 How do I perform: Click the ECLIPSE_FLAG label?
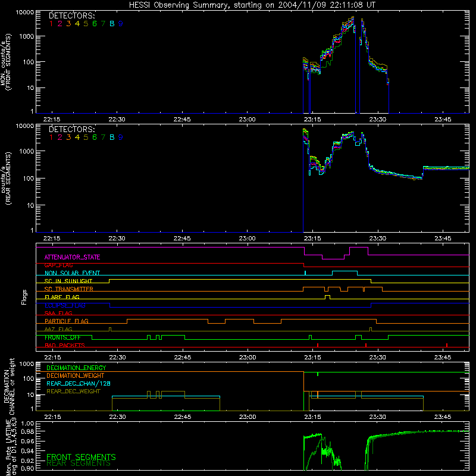65,305
